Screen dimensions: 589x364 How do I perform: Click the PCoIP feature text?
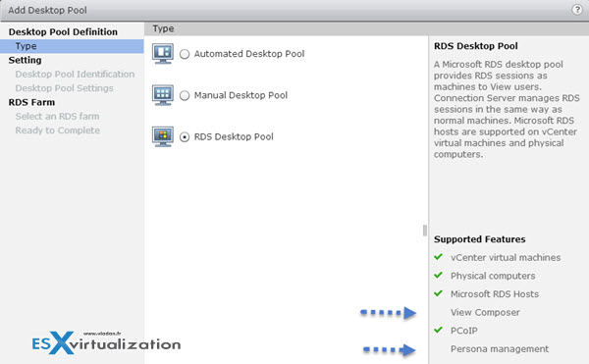(464, 331)
